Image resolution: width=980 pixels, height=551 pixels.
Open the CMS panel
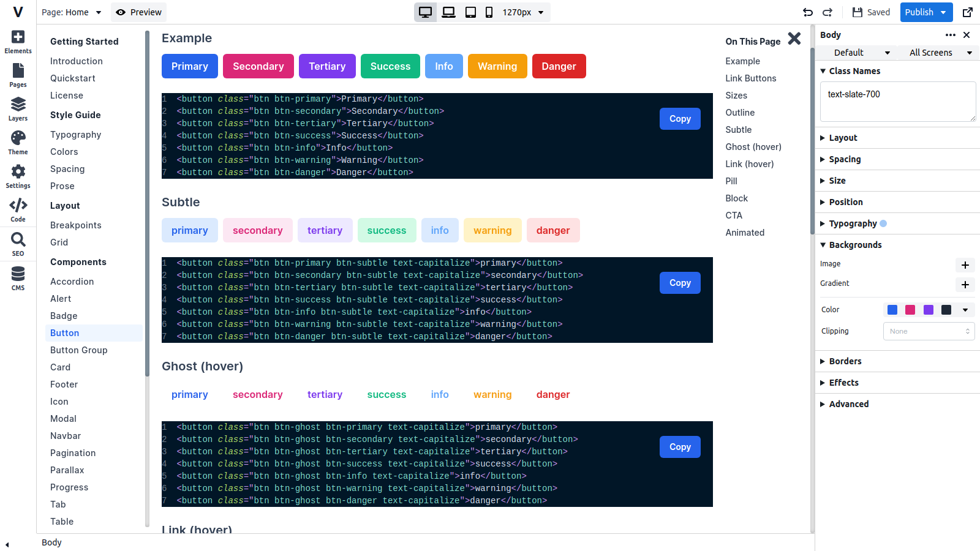pyautogui.click(x=18, y=279)
